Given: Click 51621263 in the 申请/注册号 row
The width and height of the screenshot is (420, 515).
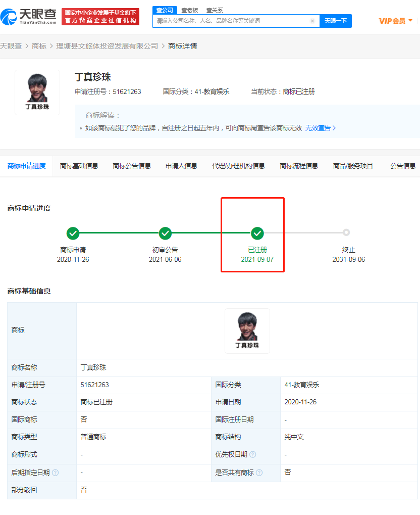Looking at the screenshot, I should 95,385.
